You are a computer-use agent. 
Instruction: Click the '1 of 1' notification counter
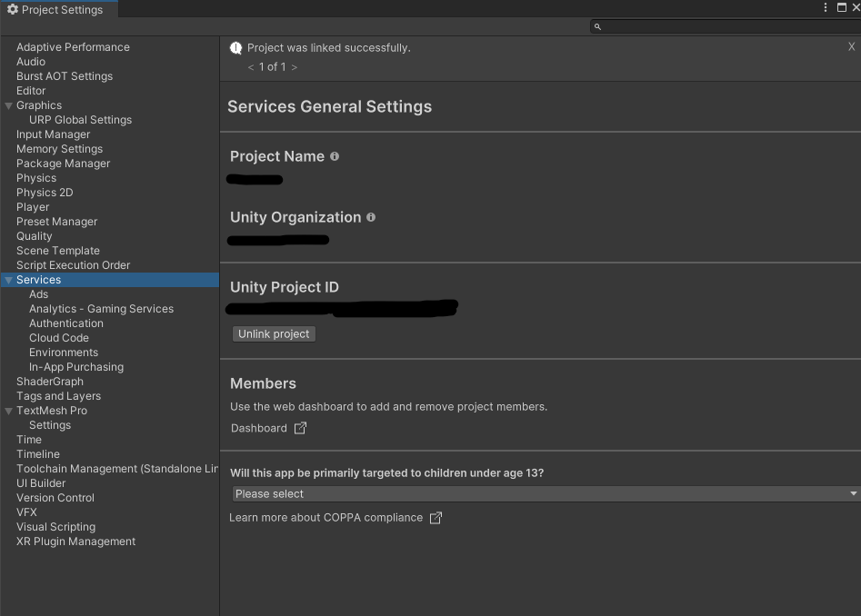[x=273, y=67]
